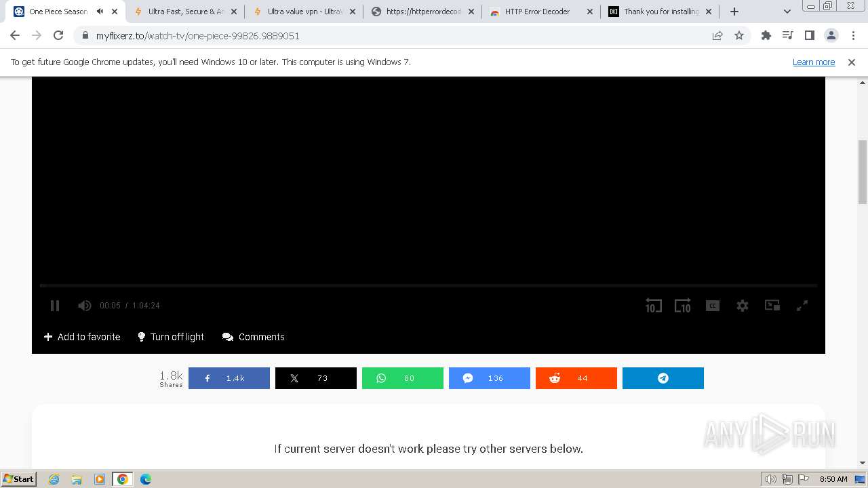Viewport: 868px width, 488px height.
Task: Open a new browser tab
Action: tap(734, 12)
